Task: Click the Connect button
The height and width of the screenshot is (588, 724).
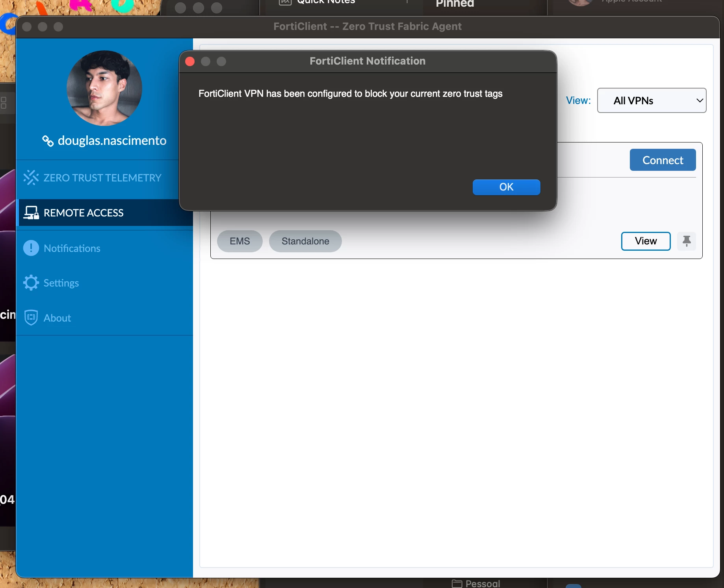Action: point(663,160)
